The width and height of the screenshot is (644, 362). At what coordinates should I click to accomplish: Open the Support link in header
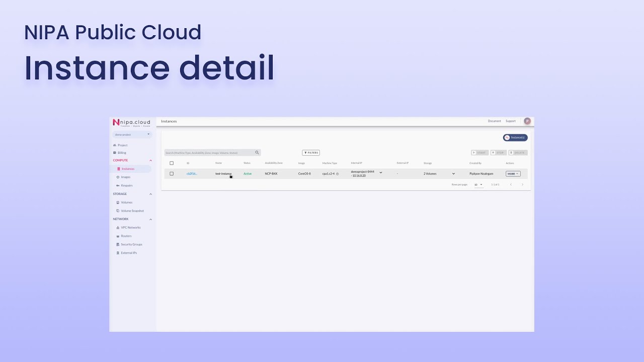click(x=511, y=121)
